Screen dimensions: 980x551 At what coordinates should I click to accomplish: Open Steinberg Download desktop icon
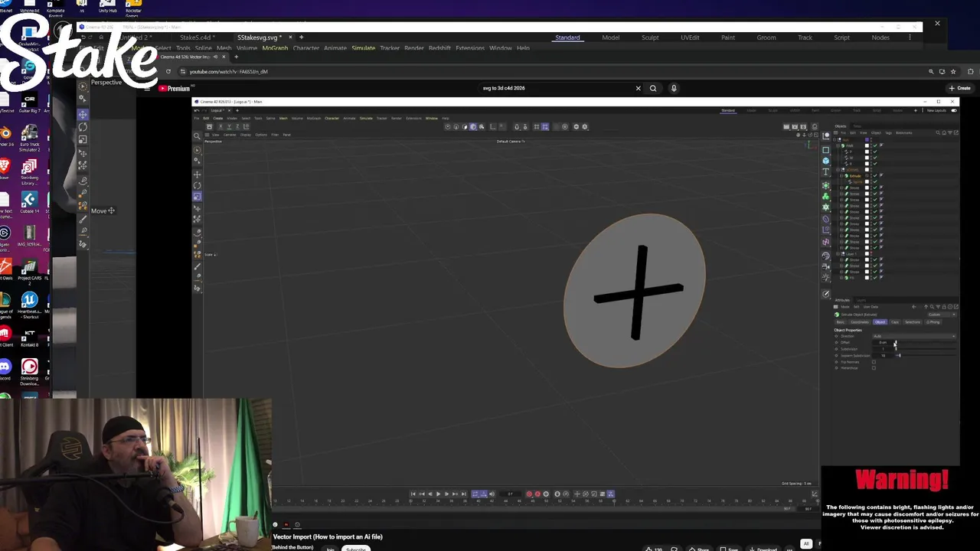[30, 373]
